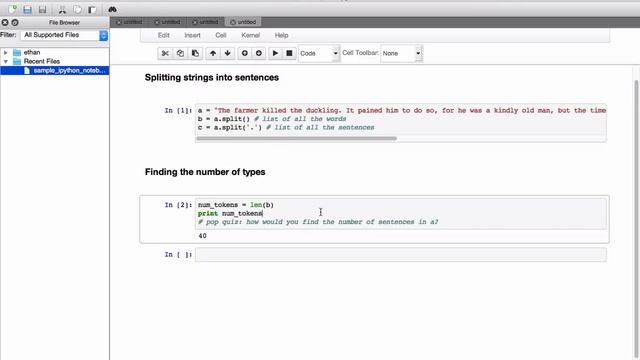
Task: Open the Insert menu
Action: click(x=192, y=36)
